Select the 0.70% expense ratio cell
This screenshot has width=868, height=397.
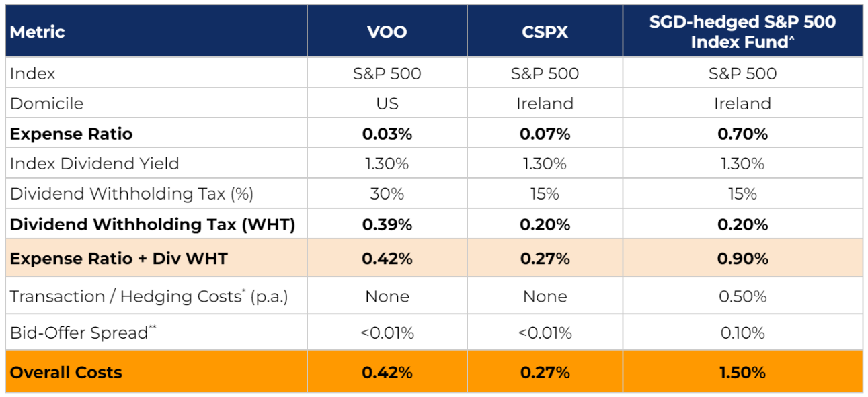[x=742, y=134]
